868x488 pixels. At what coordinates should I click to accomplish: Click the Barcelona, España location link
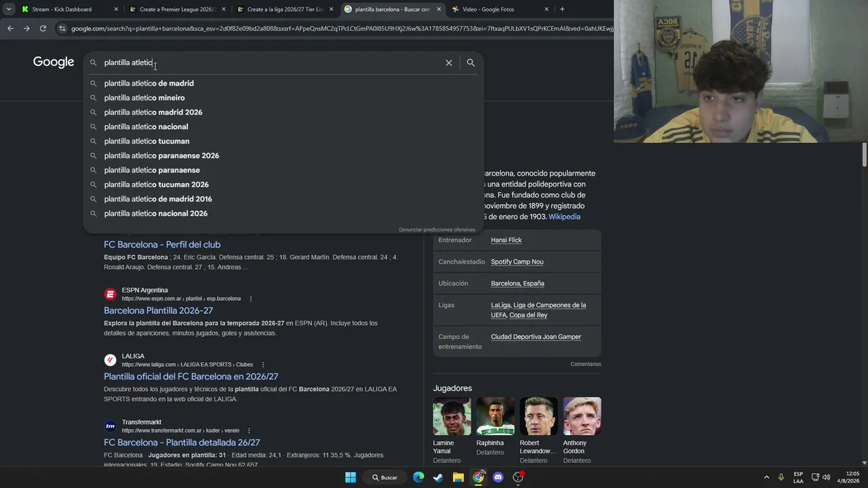click(x=517, y=283)
